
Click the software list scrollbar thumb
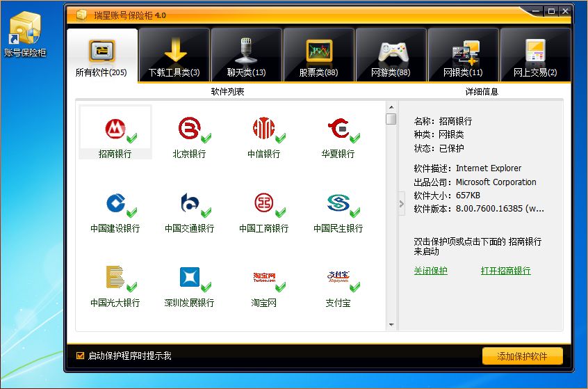(391, 119)
